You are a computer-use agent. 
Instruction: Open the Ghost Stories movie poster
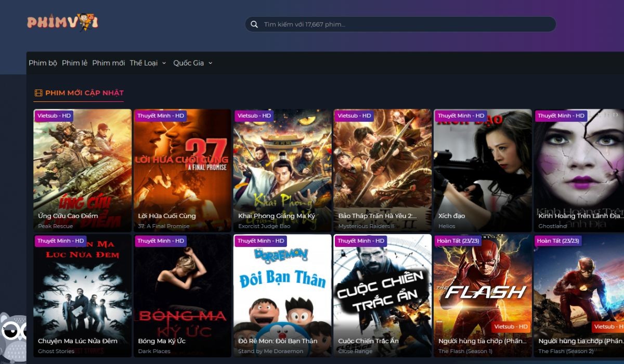coord(82,291)
